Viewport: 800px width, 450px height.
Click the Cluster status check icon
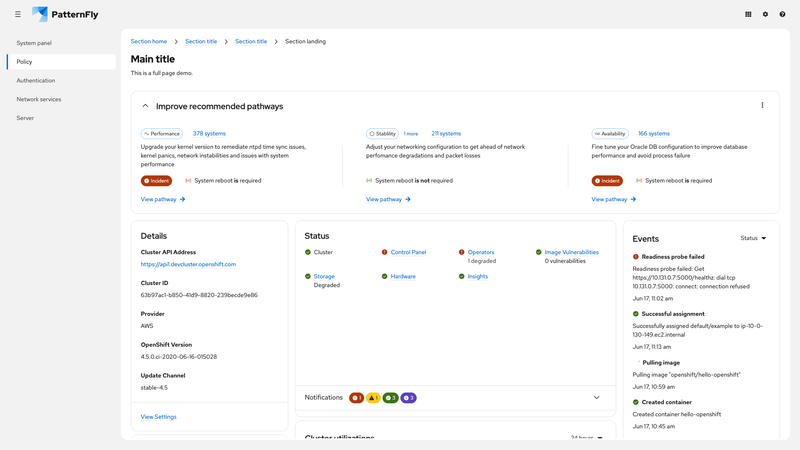click(308, 252)
